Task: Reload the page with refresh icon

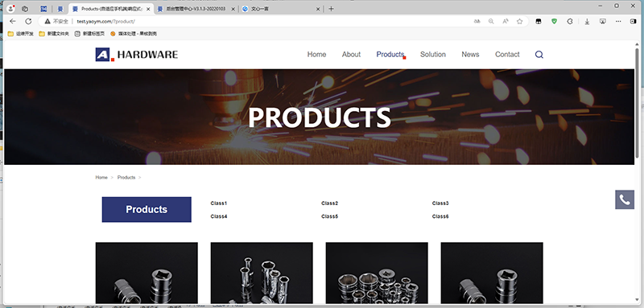Action: coord(28,22)
